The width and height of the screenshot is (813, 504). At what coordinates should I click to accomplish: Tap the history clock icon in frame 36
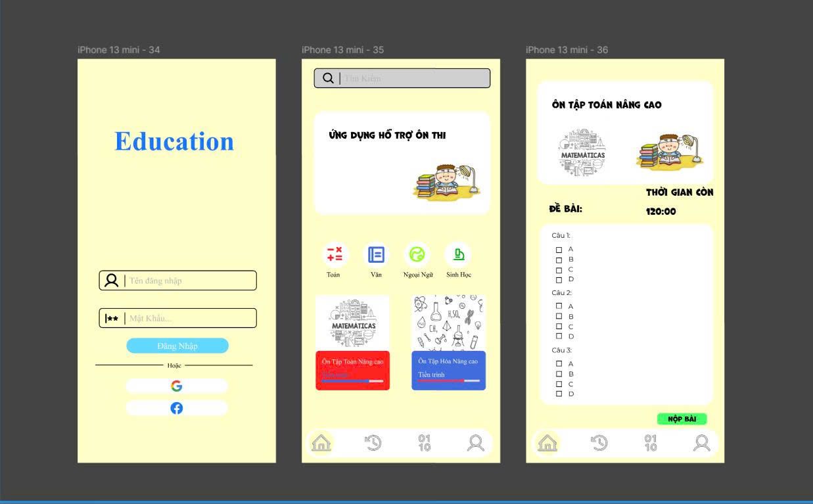(599, 443)
